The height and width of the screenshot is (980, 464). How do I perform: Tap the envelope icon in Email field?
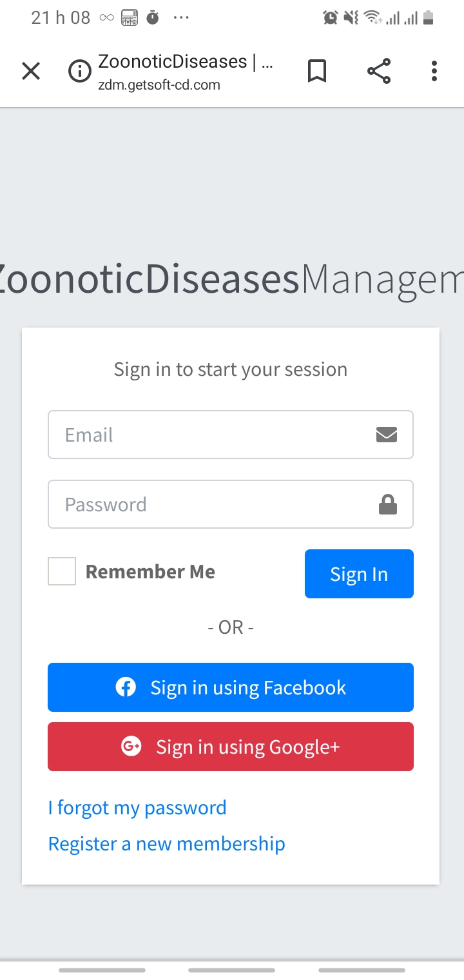pos(386,435)
